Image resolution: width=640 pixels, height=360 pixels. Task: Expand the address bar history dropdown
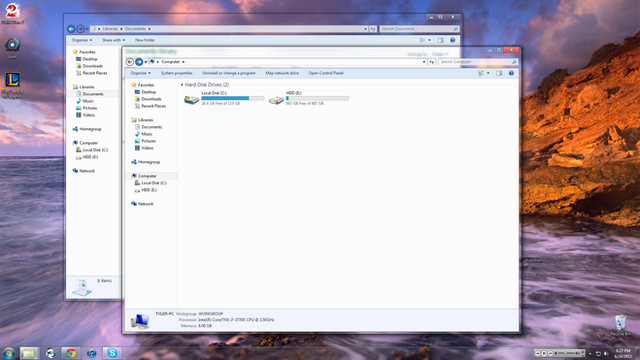coord(424,62)
